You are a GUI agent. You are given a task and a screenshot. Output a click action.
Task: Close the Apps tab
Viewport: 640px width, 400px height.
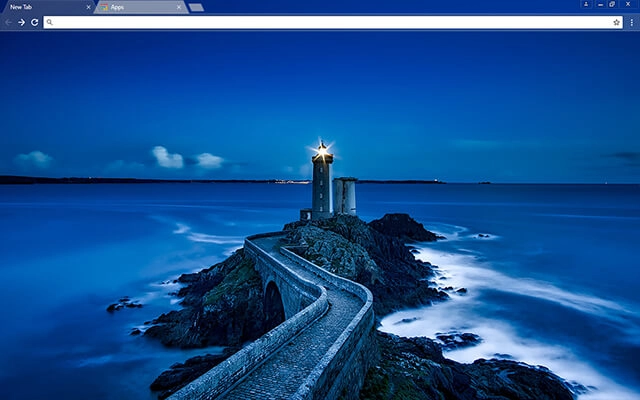coord(179,7)
